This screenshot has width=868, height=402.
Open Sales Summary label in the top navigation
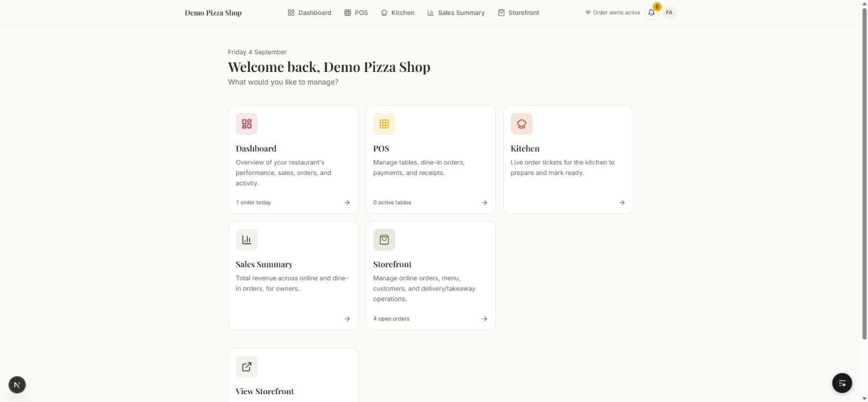[x=461, y=13]
